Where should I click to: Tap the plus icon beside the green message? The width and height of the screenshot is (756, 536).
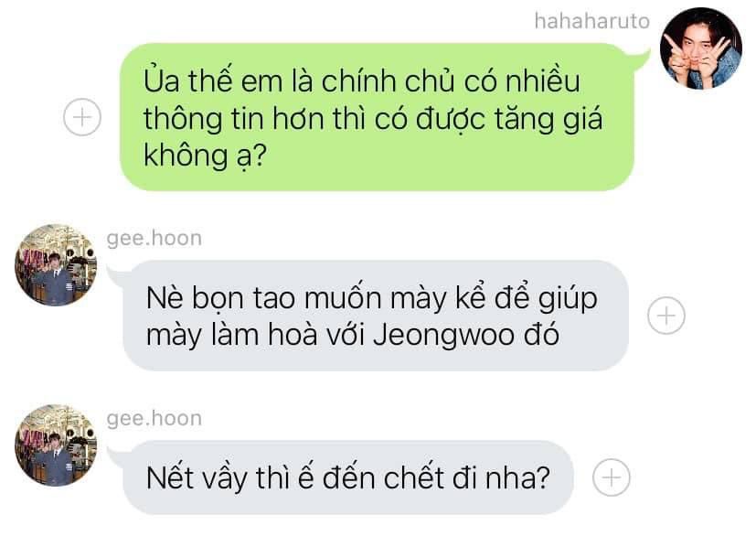82,117
